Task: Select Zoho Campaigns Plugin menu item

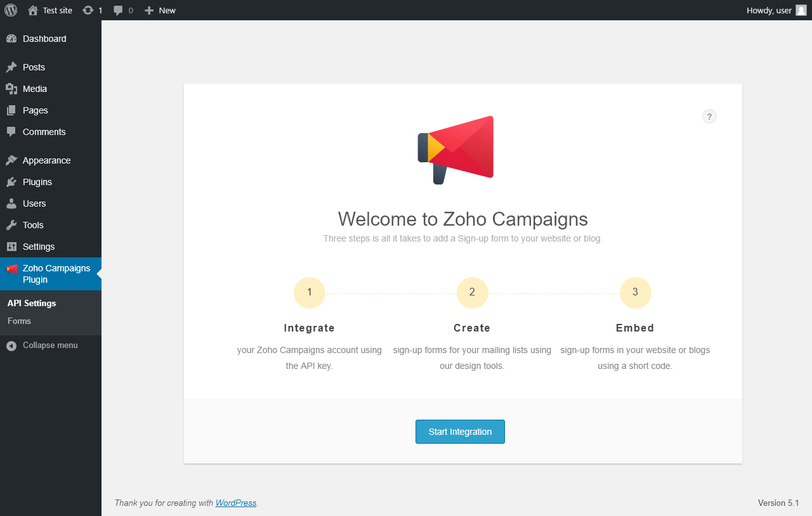Action: 51,274
